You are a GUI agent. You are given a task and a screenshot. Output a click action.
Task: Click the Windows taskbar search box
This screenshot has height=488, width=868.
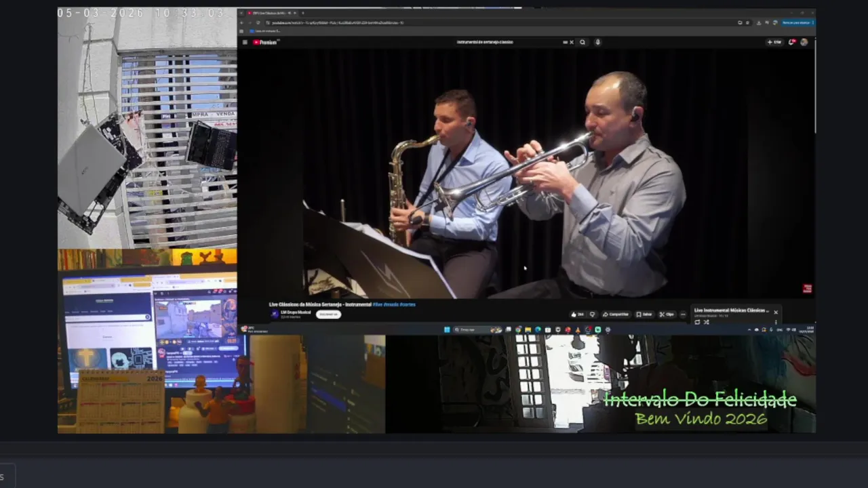coord(477,329)
